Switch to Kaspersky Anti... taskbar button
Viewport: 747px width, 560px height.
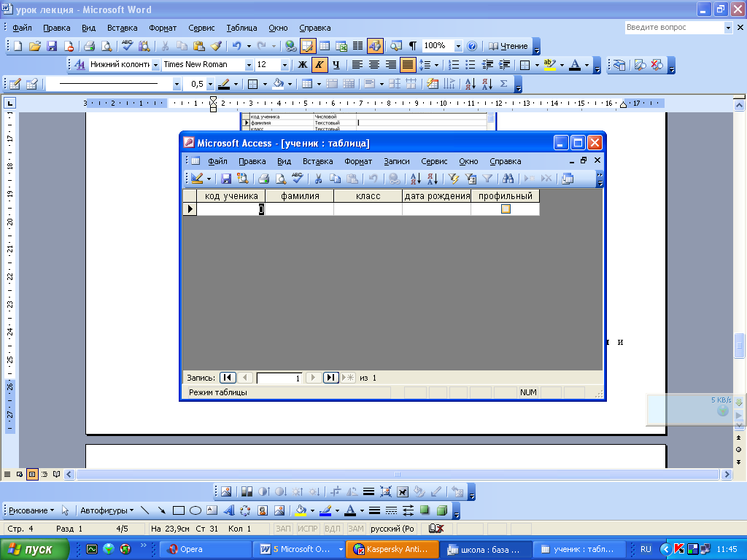pos(393,549)
